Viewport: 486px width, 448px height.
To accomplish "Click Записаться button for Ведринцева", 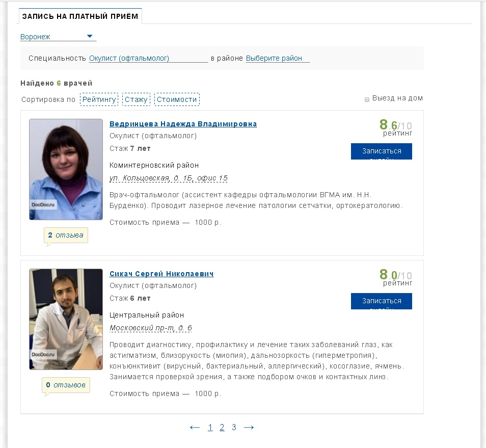I will 382,151.
